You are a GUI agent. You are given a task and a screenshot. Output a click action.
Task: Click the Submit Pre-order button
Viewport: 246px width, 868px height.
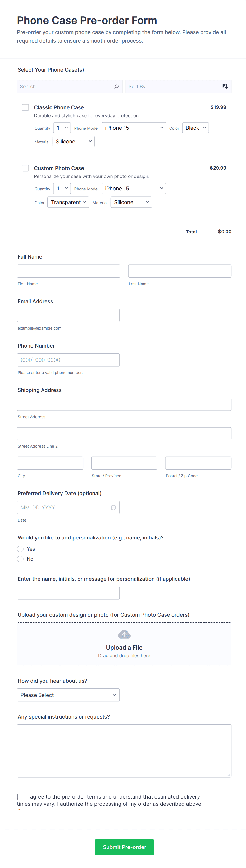coord(124,847)
